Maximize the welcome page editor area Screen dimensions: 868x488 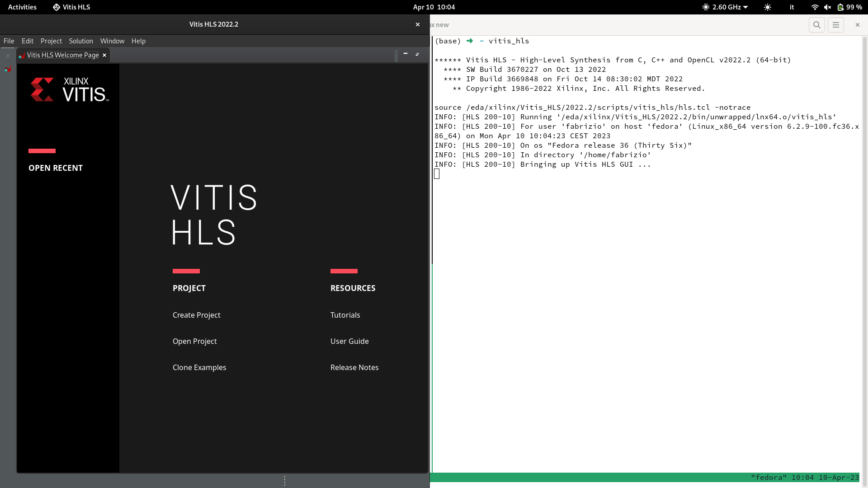coord(417,54)
